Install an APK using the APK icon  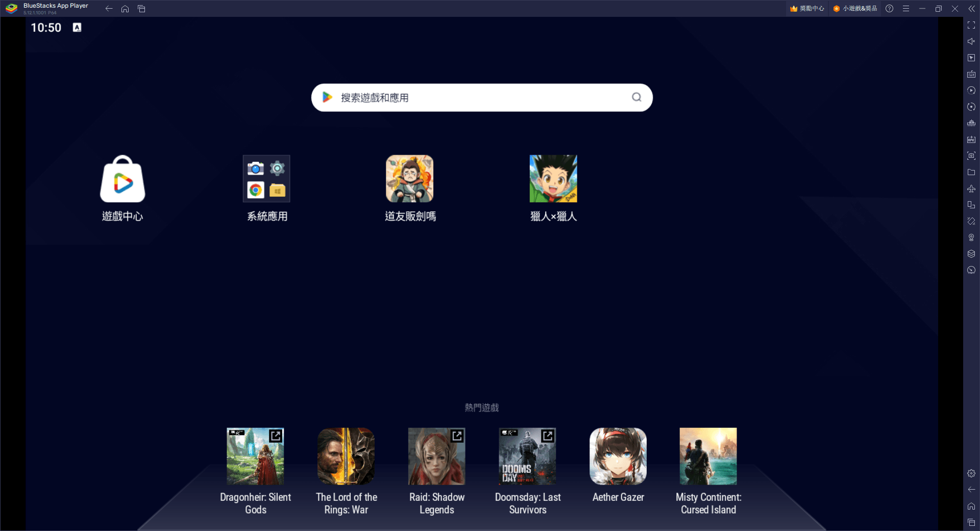(x=971, y=139)
